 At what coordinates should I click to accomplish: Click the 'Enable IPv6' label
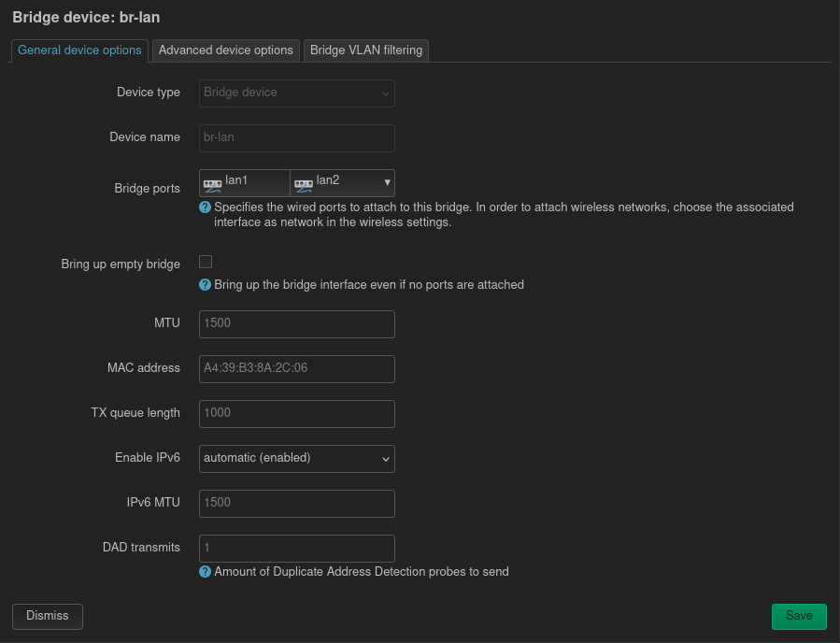point(148,458)
